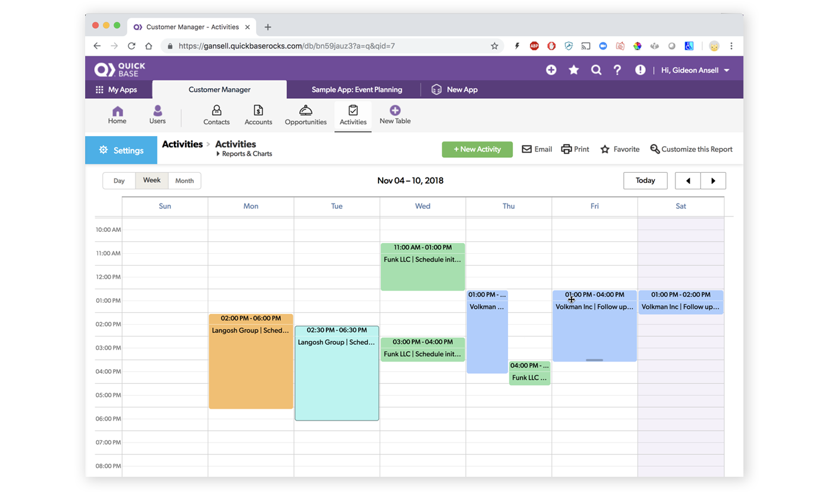Open the Opportunities table
Viewport: 828px width, 504px height.
point(306,116)
